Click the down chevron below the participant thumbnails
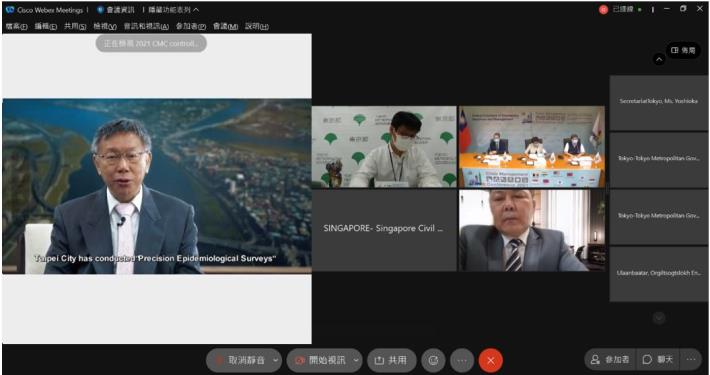This screenshot has height=375, width=710. coord(659,318)
